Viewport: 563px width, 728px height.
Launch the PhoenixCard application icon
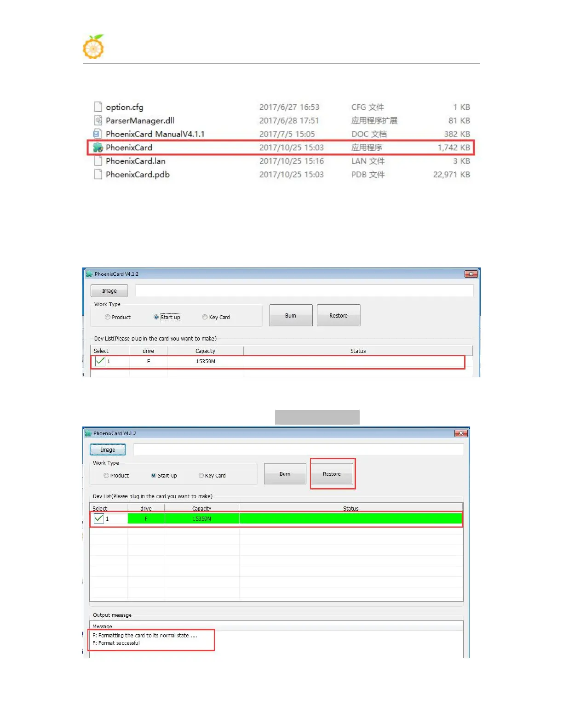click(98, 148)
